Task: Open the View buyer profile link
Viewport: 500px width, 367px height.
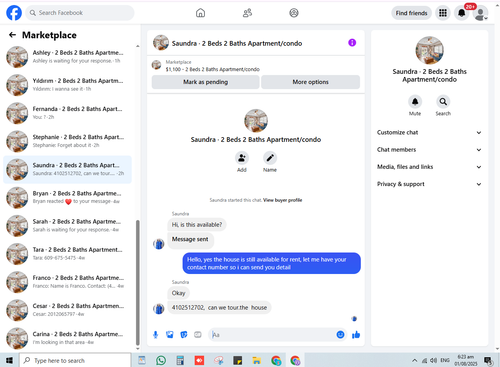Action: pyautogui.click(x=282, y=200)
